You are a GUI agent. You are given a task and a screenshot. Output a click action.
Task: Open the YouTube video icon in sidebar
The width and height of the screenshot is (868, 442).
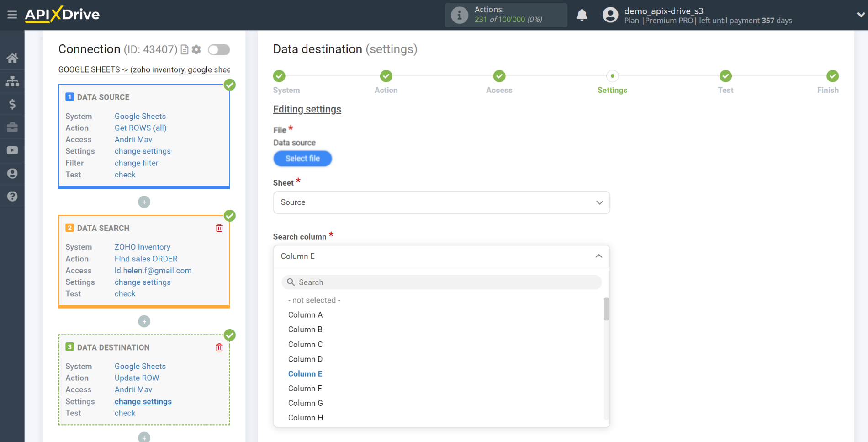[12, 150]
